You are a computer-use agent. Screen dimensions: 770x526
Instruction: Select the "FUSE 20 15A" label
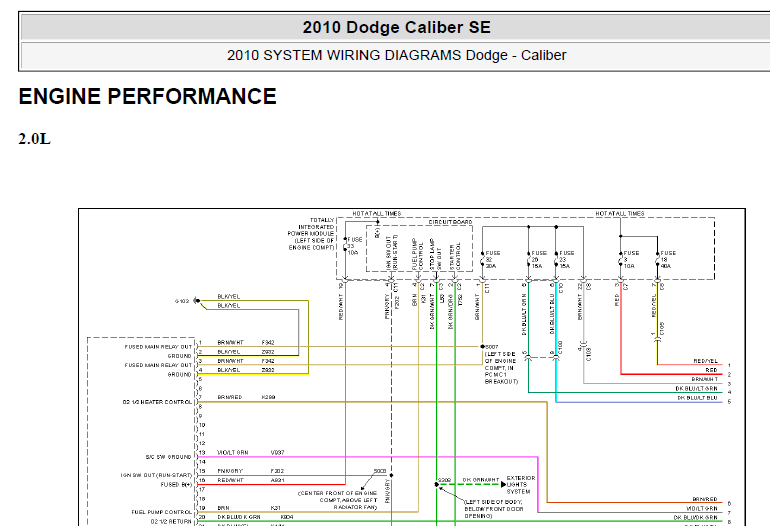coord(539,259)
